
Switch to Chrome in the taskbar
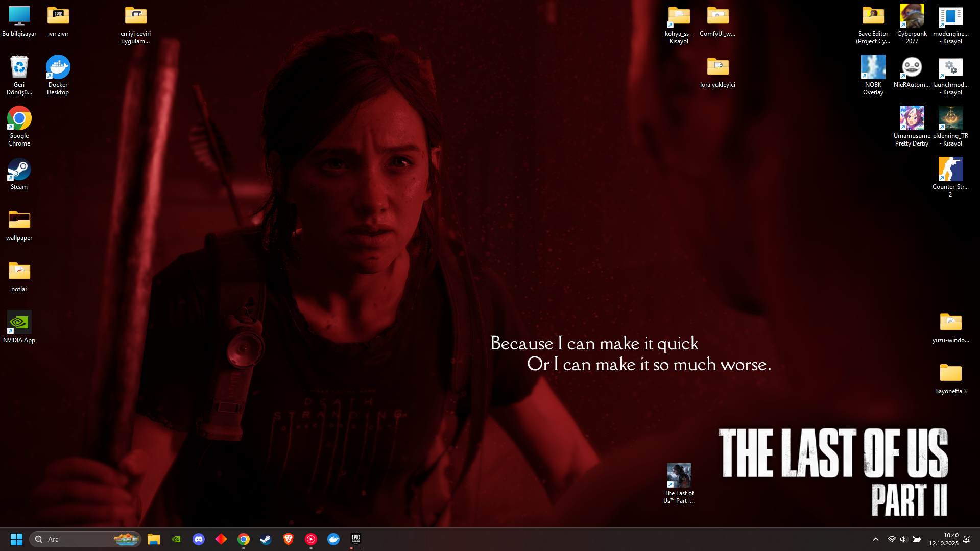coord(244,539)
